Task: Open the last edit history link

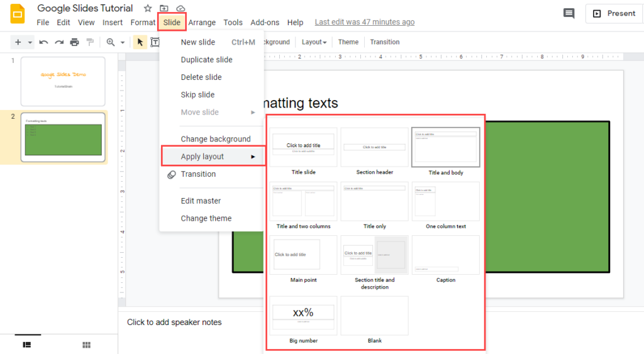Action: point(365,22)
